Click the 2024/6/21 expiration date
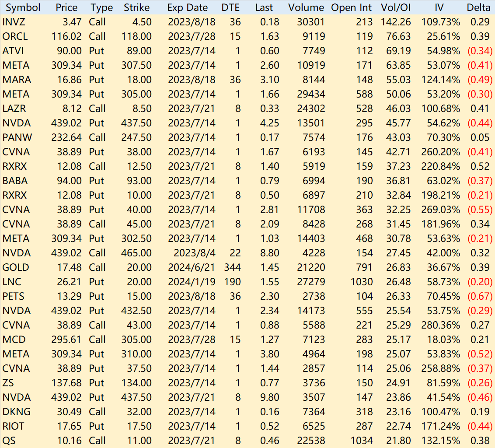The width and height of the screenshot is (495, 448). [192, 267]
